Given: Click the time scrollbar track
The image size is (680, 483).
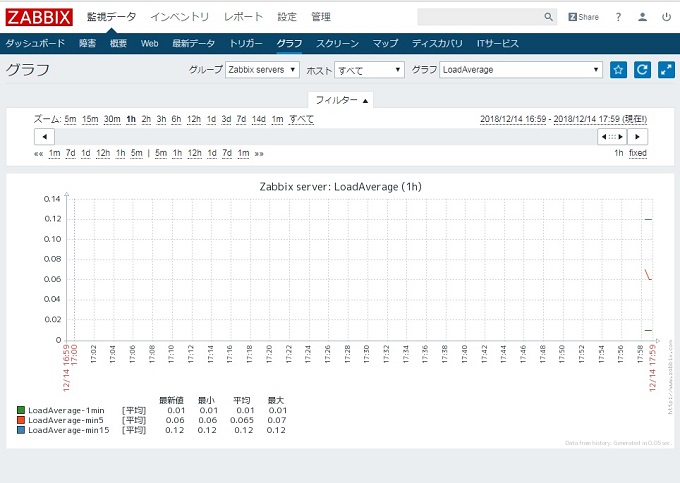Looking at the screenshot, I should click(325, 137).
